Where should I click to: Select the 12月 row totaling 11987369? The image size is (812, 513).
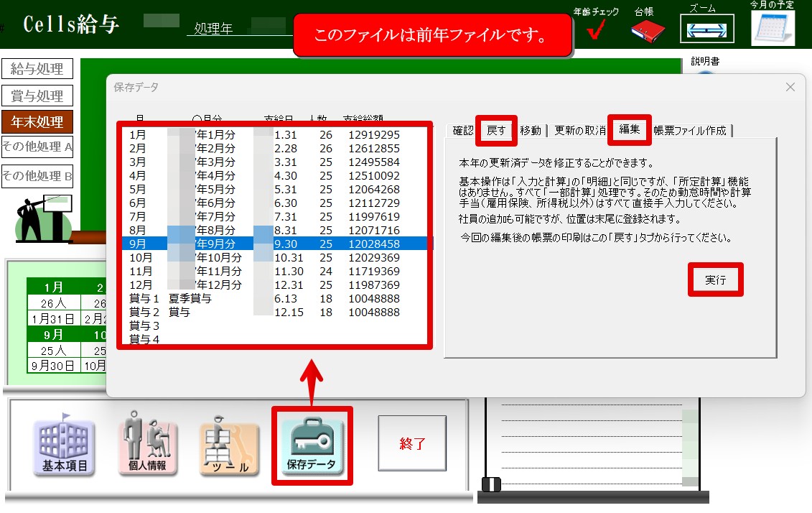click(274, 285)
